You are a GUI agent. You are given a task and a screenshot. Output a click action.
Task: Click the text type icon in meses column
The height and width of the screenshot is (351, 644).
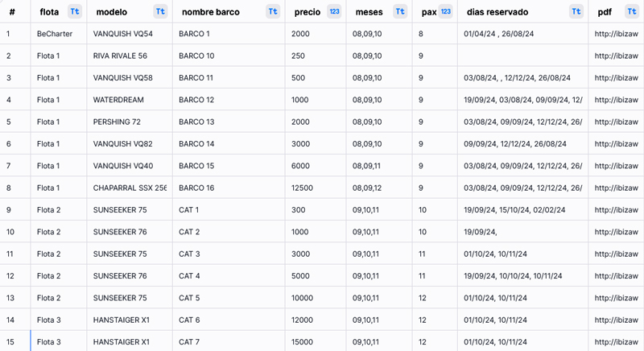pyautogui.click(x=400, y=12)
